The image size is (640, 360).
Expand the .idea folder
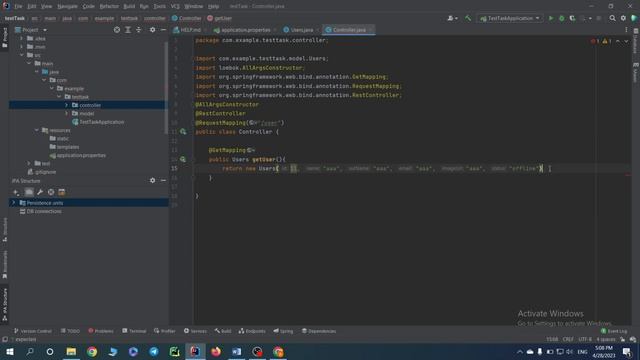22,38
